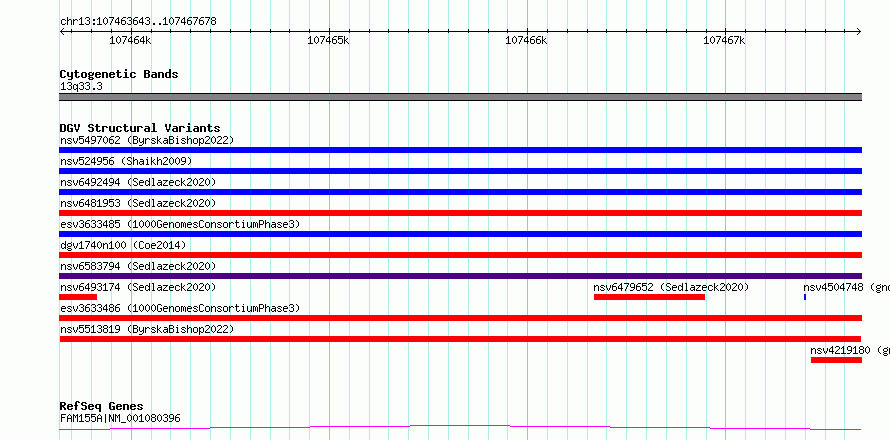Select the blue bar under nsv6492494
The image size is (890, 440).
pyautogui.click(x=460, y=192)
